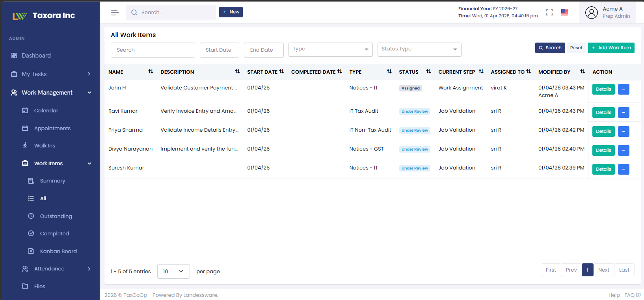Click the All list icon
Screen dimensions: 644x300
31,198
